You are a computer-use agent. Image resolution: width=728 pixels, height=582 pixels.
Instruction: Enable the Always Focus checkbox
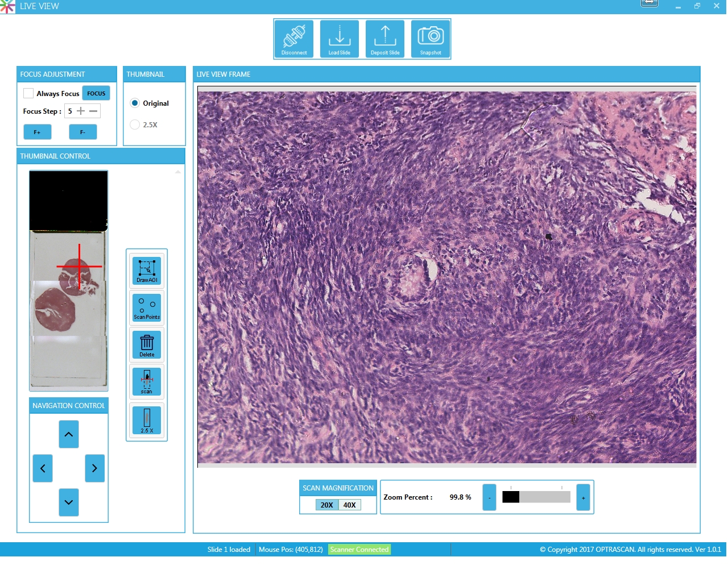pyautogui.click(x=28, y=94)
